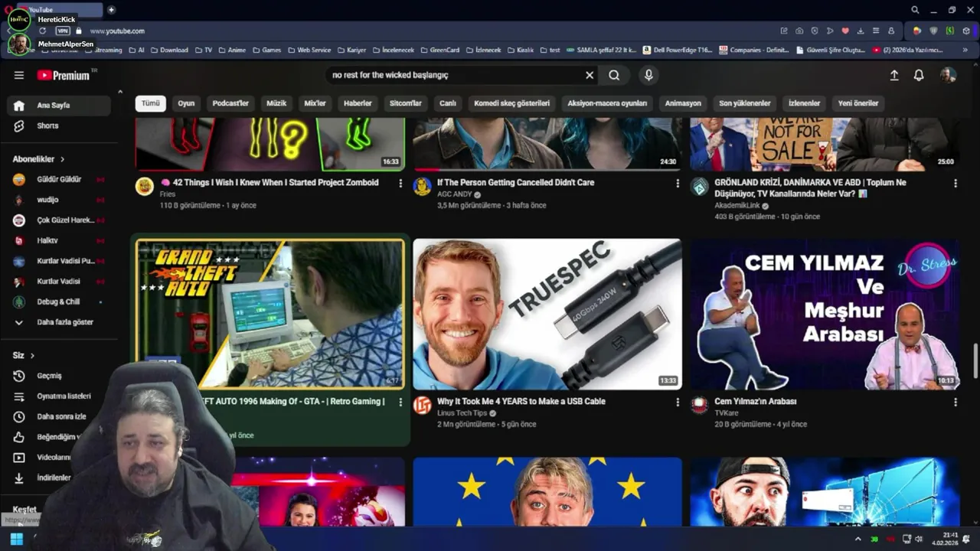Click the taskbar volume speaker icon
Viewport: 980px width, 551px height.
[919, 539]
